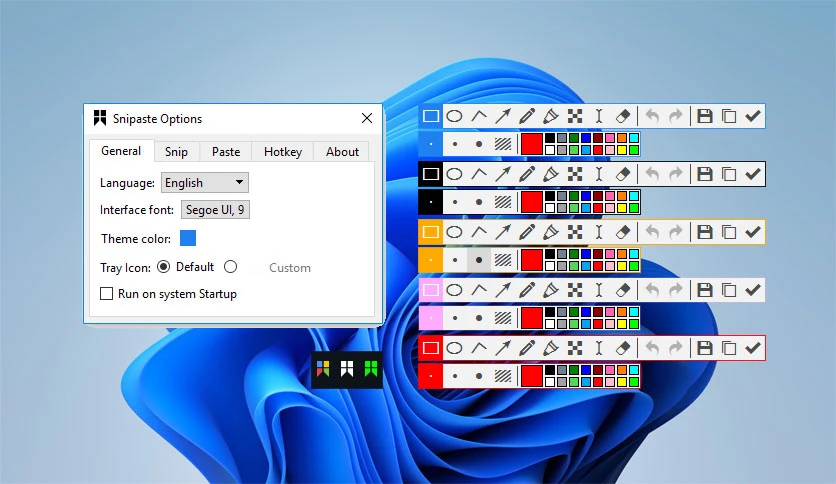Finish snip with blue toolbar checkmark
This screenshot has height=484, width=836.
[753, 116]
